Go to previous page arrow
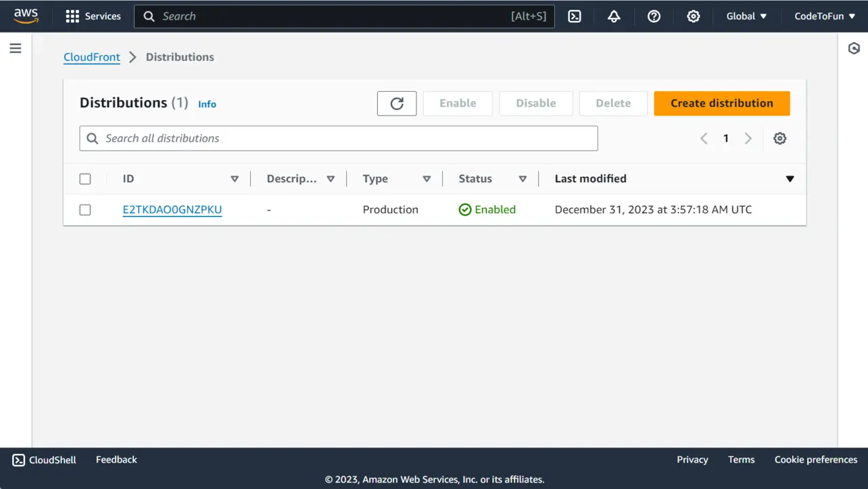The width and height of the screenshot is (868, 489). pyautogui.click(x=704, y=138)
